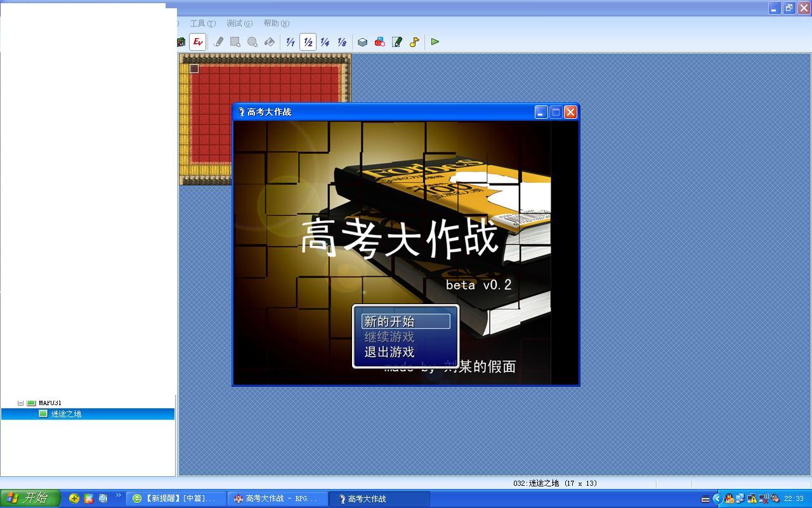This screenshot has width=812, height=508.
Task: Open the Script Editor icon
Action: point(396,42)
